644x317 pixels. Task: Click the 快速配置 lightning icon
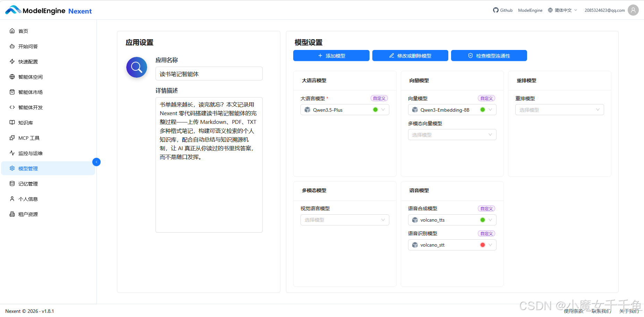coord(12,61)
